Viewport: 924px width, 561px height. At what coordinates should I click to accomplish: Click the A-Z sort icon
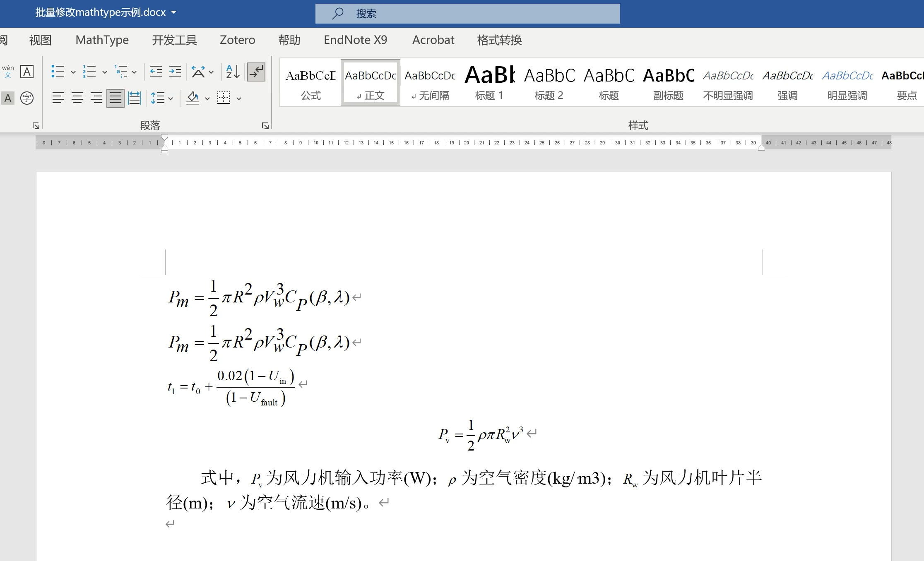click(x=233, y=72)
